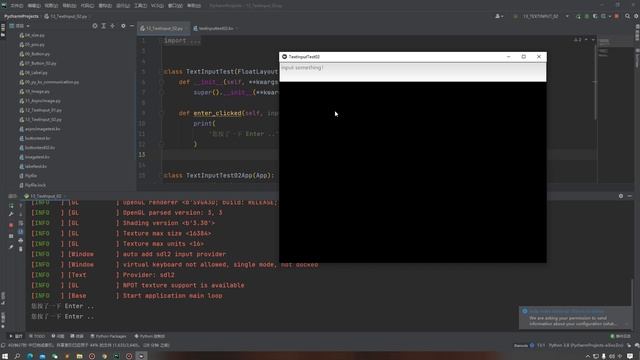Open the File (文件) menu

pos(17,6)
